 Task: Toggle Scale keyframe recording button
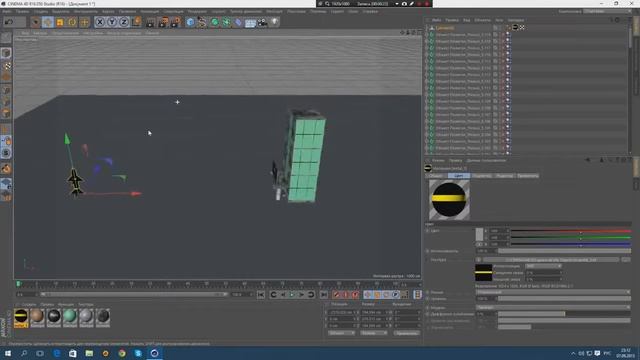point(377,294)
